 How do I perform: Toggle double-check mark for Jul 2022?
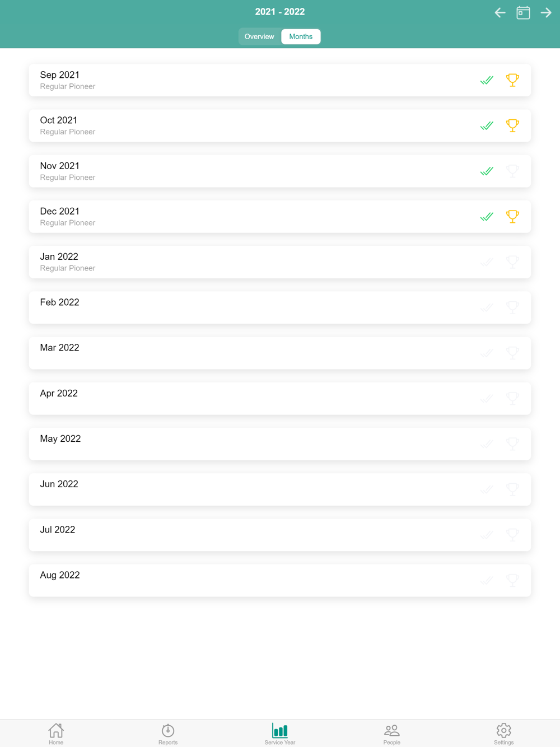pos(487,535)
